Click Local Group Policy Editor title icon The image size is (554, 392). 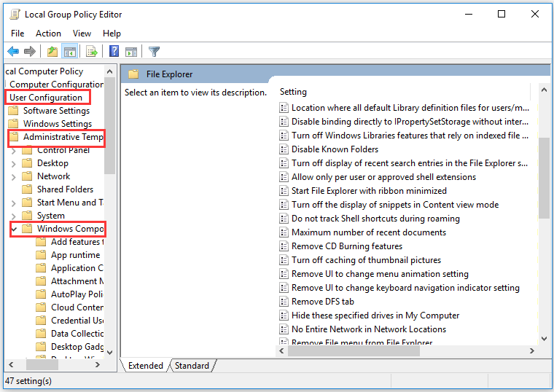tap(15, 15)
